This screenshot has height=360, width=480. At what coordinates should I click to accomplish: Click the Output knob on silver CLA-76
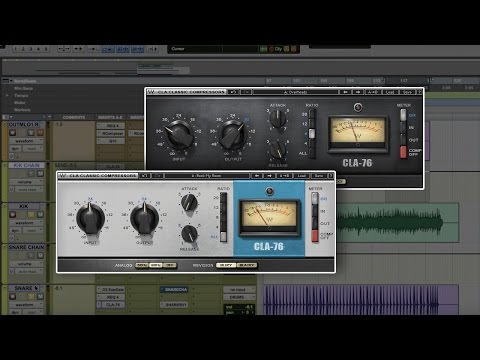[144, 218]
